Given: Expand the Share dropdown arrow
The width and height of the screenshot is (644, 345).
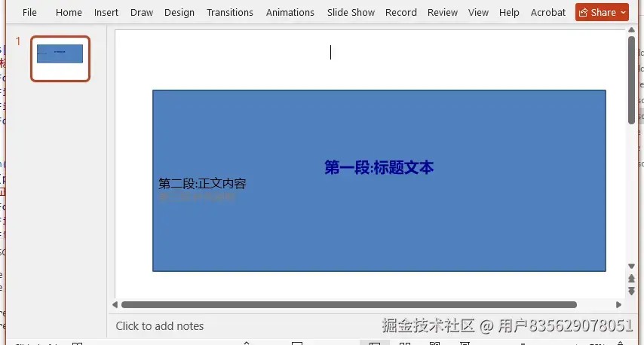Looking at the screenshot, I should click(624, 12).
